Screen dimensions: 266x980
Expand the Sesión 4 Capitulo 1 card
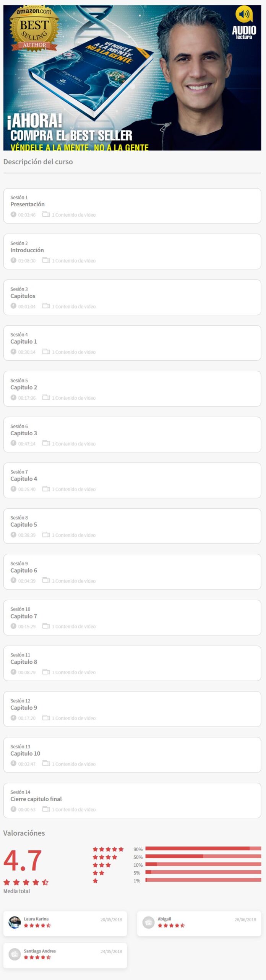(132, 343)
